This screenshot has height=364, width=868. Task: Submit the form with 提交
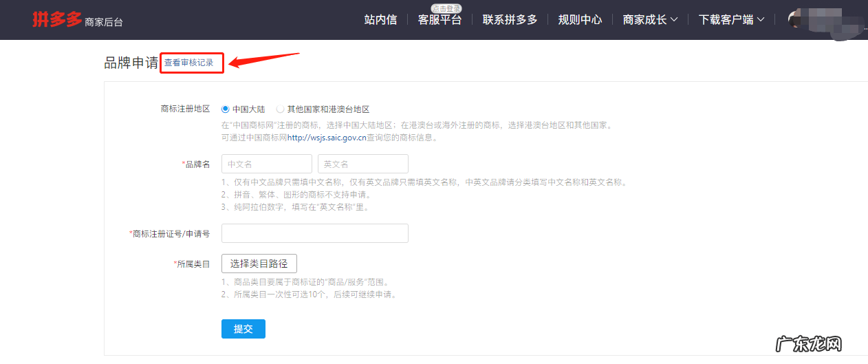tap(243, 329)
